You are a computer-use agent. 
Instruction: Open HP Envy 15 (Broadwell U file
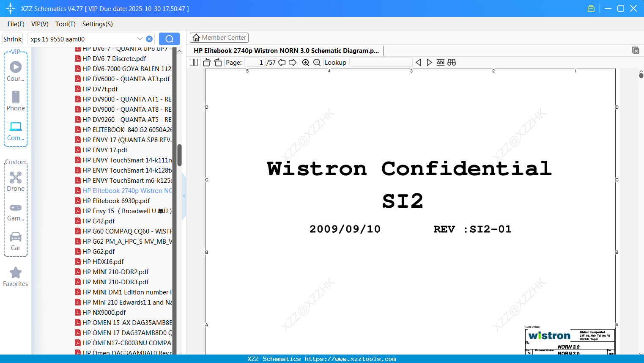123,211
